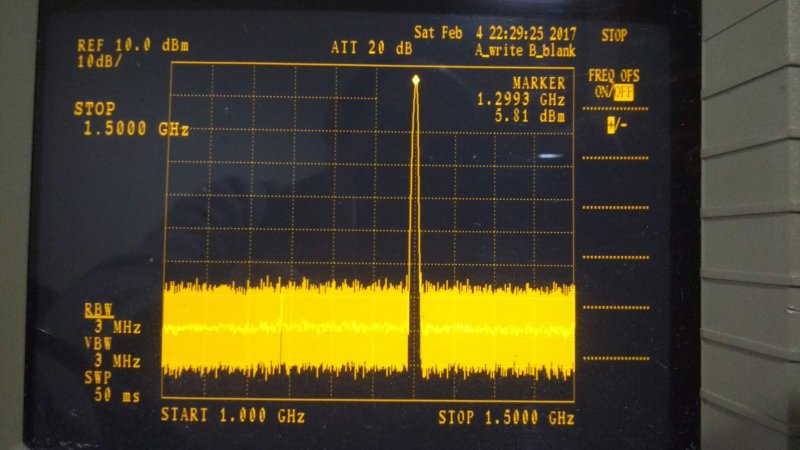
Task: Click the VBW 3 MHz value
Action: point(118,361)
